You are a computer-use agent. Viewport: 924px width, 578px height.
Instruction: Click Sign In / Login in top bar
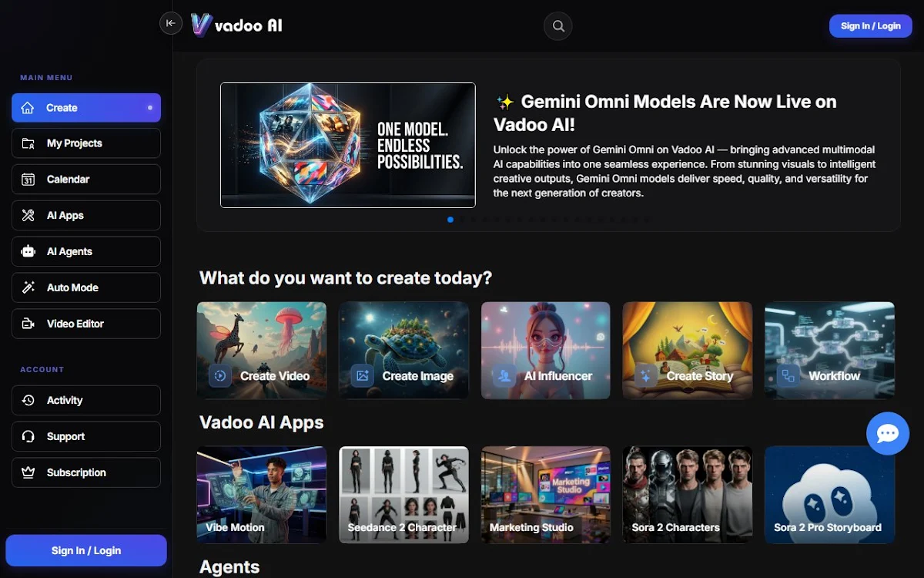pyautogui.click(x=871, y=26)
